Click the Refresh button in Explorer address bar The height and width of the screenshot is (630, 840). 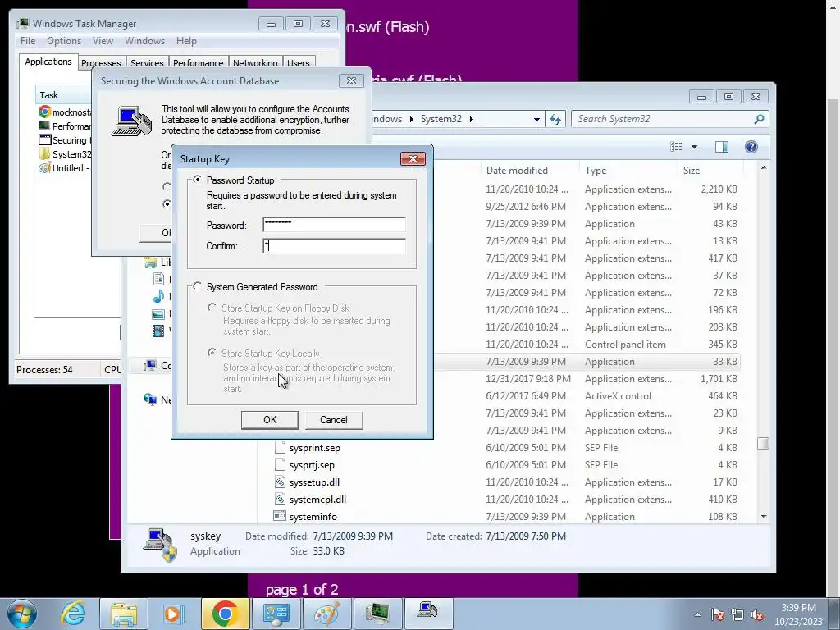pos(555,119)
